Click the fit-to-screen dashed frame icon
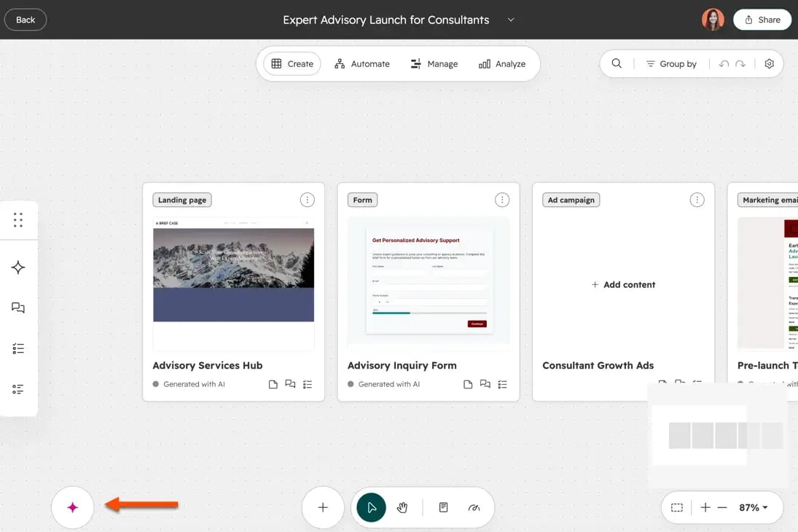Viewport: 798px width, 532px height. (x=677, y=507)
